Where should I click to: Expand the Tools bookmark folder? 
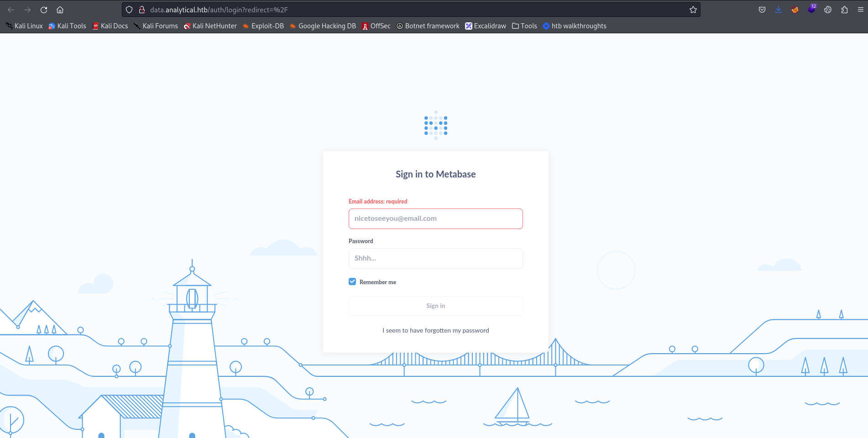pos(524,26)
